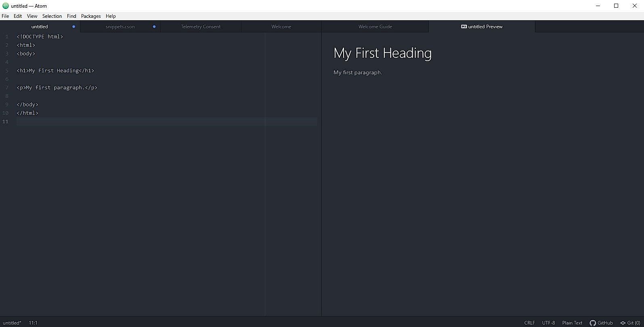Open the UTF-8 encoding selector
This screenshot has width=644, height=327.
click(548, 323)
